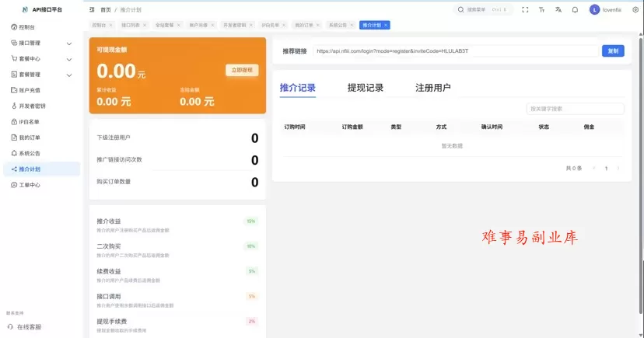The height and width of the screenshot is (338, 644).
Task: Click the 提现手续费 2% badge
Action: (x=252, y=321)
